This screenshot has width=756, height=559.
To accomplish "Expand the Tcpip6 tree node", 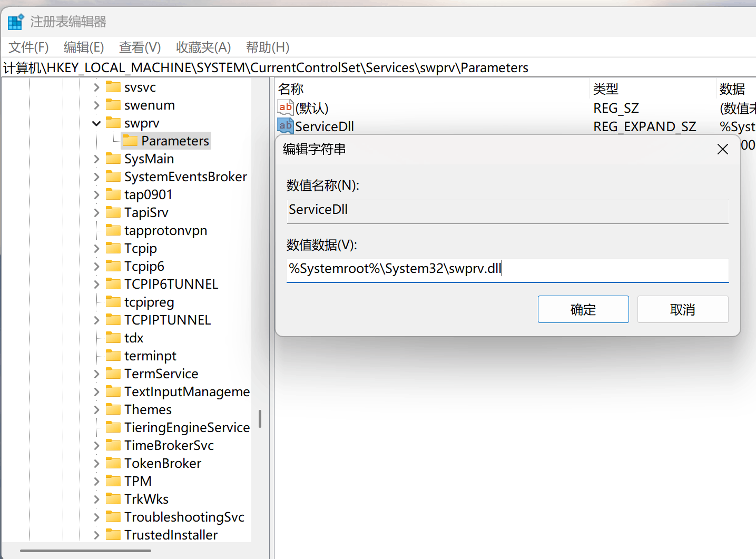I will click(96, 267).
